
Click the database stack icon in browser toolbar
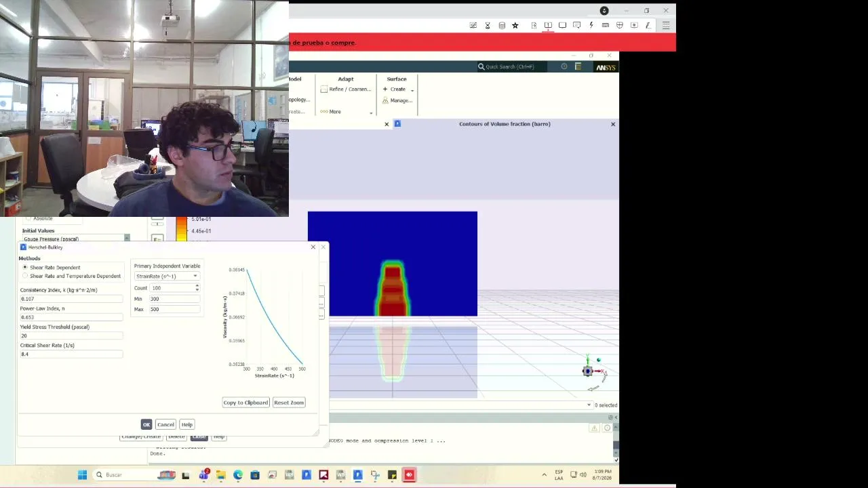(502, 26)
